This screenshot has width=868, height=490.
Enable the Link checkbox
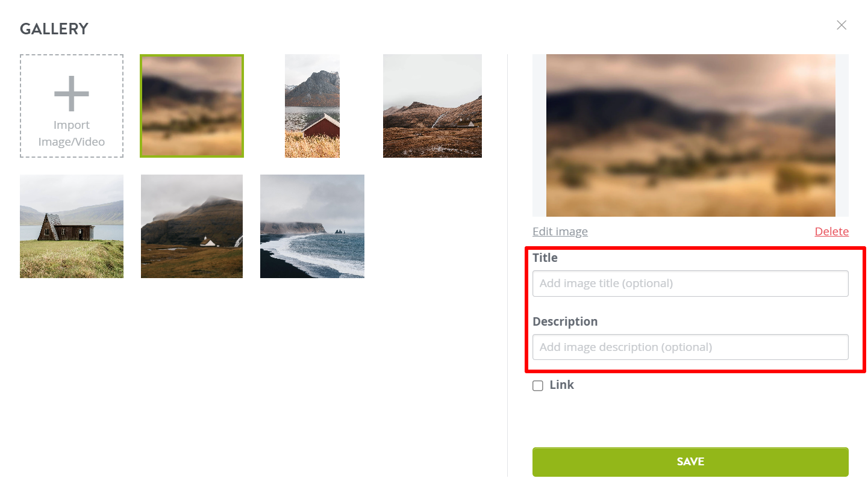click(x=538, y=386)
